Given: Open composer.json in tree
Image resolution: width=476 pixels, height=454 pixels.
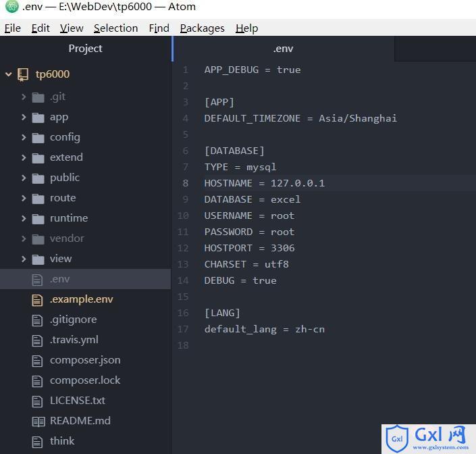Looking at the screenshot, I should (85, 360).
